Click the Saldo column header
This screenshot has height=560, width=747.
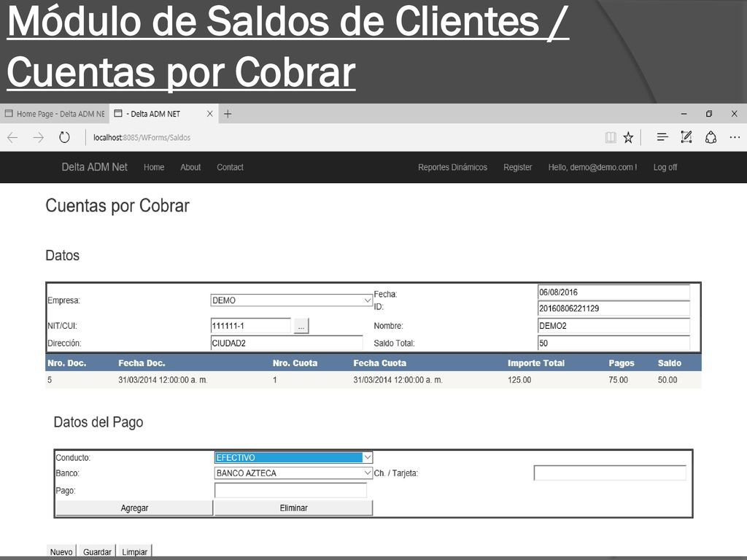[670, 363]
